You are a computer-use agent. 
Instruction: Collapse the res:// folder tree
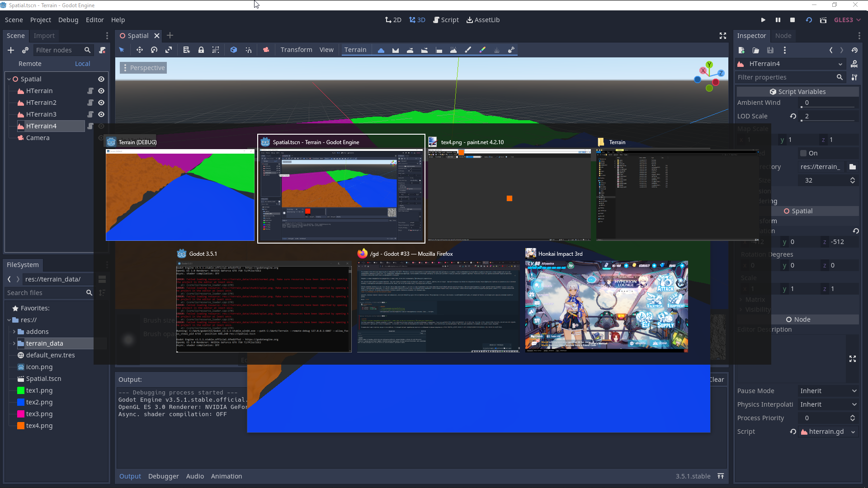[x=9, y=320]
